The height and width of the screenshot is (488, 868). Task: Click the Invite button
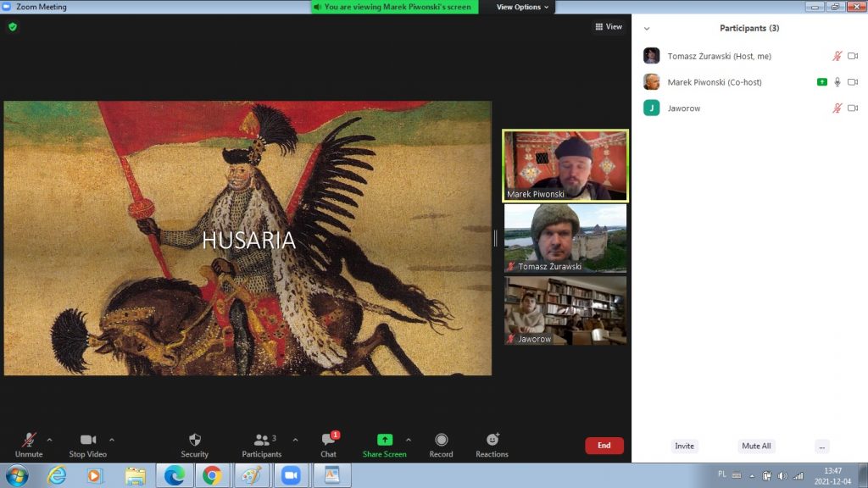pos(684,446)
